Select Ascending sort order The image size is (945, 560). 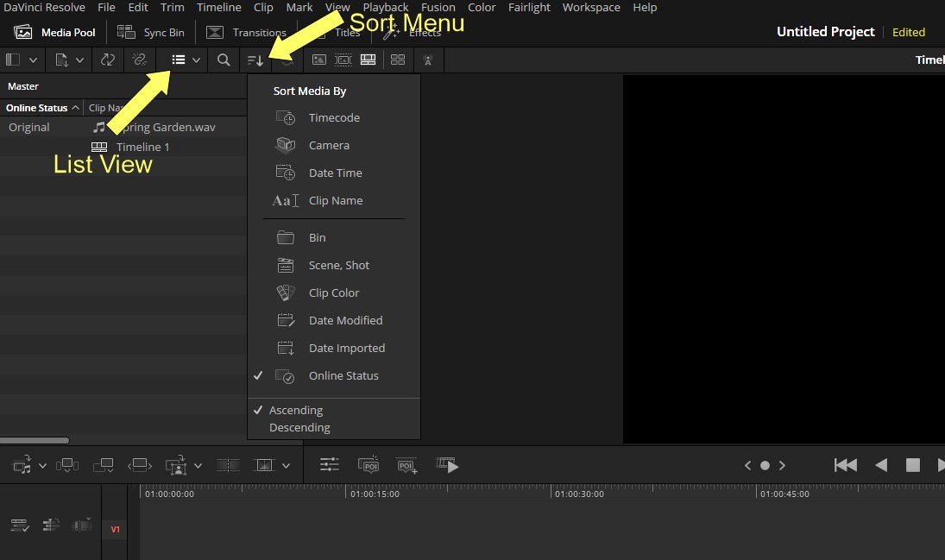[x=296, y=410]
